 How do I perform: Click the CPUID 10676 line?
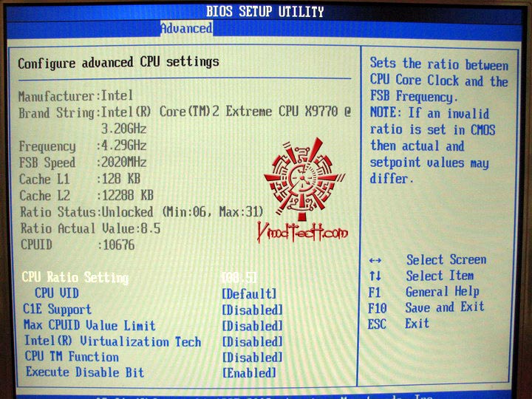[78, 245]
